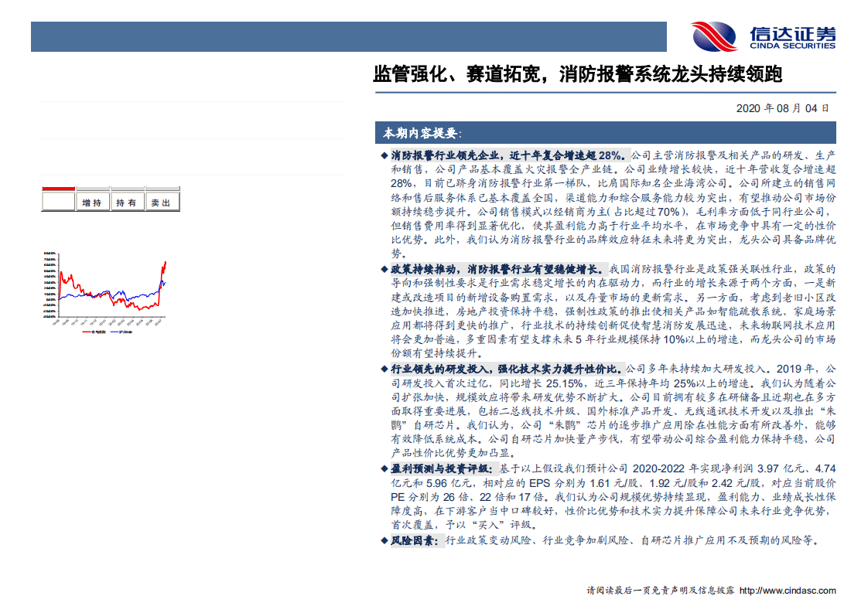Viewport: 868px width, 613px height.
Task: Click the red indicator bar above ratings
Action: (x=58, y=188)
